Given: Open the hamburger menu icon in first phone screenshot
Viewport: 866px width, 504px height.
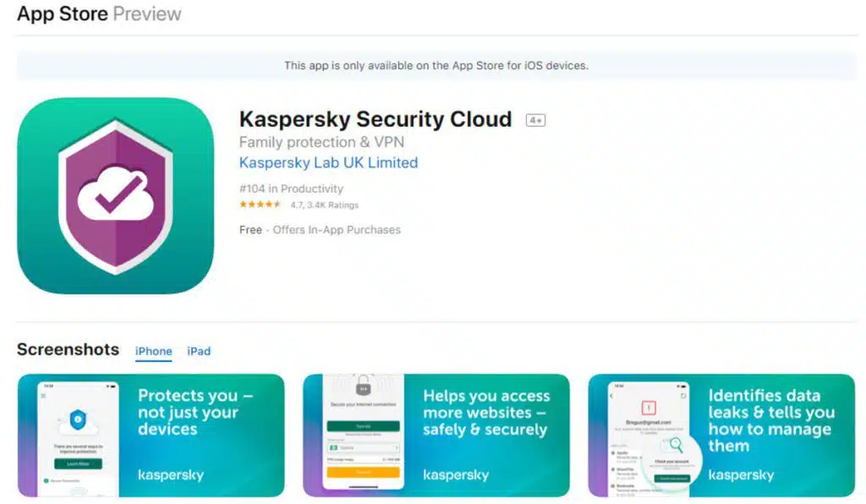Looking at the screenshot, I should click(x=43, y=395).
